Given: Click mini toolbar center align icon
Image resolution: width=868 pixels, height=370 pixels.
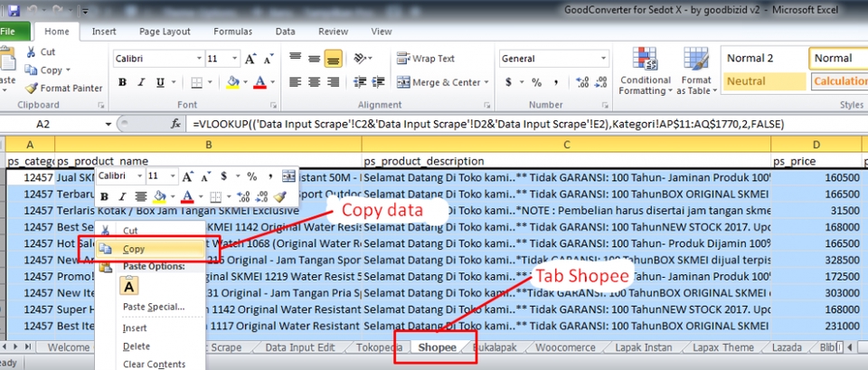Looking at the screenshot, I should 141,196.
